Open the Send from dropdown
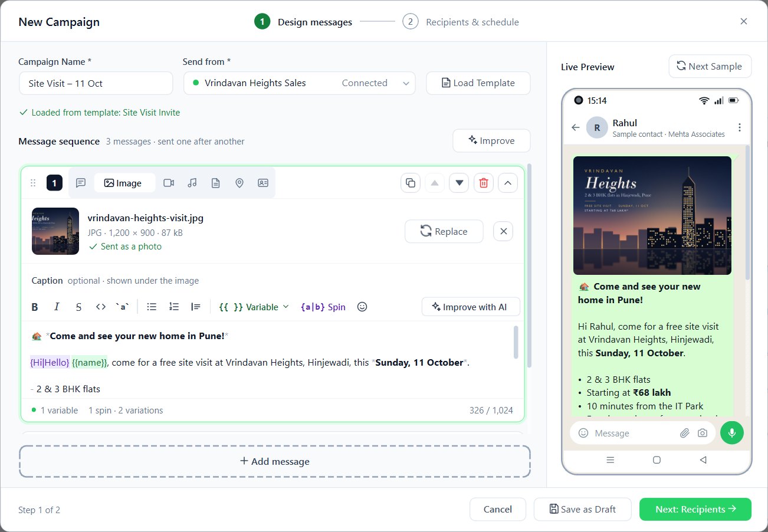This screenshot has height=532, width=768. click(300, 83)
